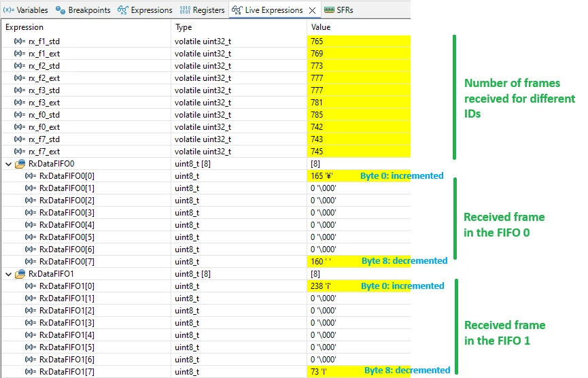
Task: Open the Expressions tab
Action: pyautogui.click(x=145, y=10)
